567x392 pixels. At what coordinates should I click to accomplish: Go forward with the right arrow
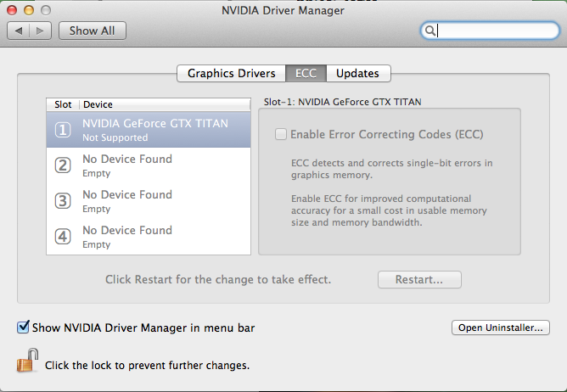click(x=41, y=31)
